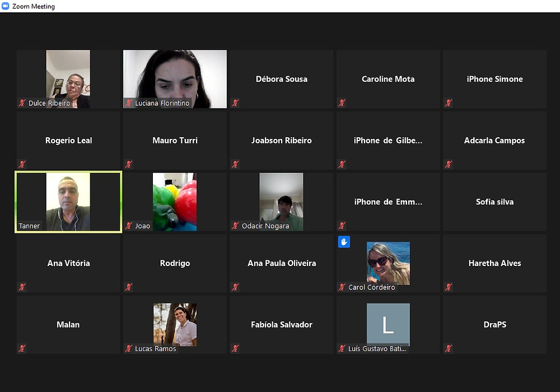Click muted mic icon in Malan tile
The width and height of the screenshot is (560, 392).
coord(22,348)
